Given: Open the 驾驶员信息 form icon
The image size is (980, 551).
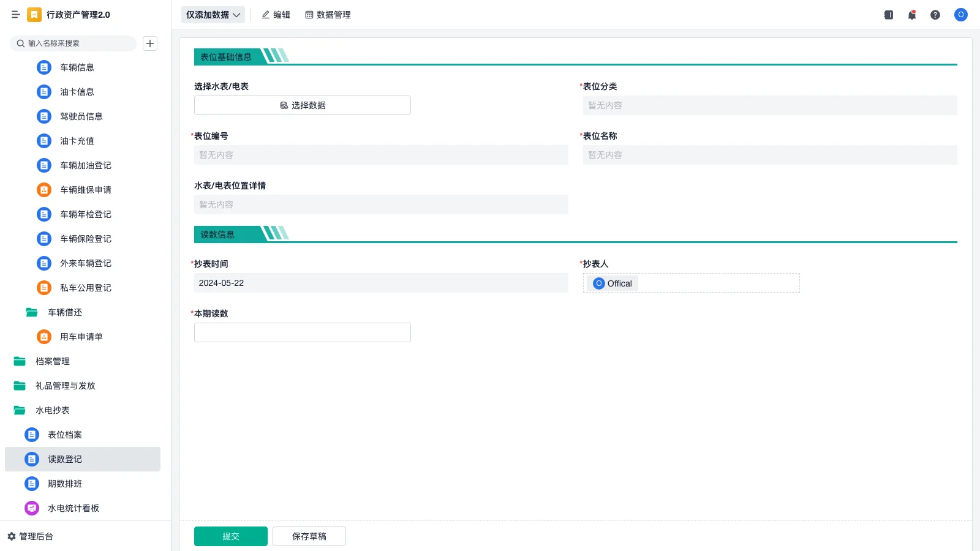Looking at the screenshot, I should pos(44,116).
